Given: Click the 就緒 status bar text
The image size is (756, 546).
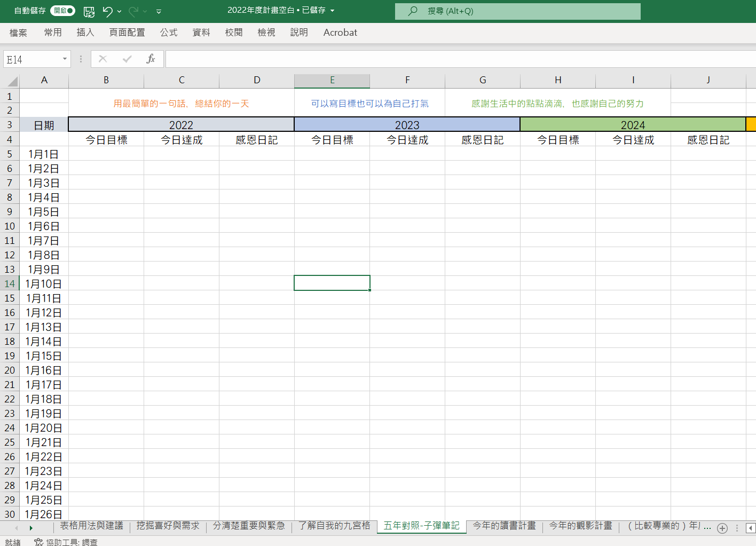Looking at the screenshot, I should [13, 542].
